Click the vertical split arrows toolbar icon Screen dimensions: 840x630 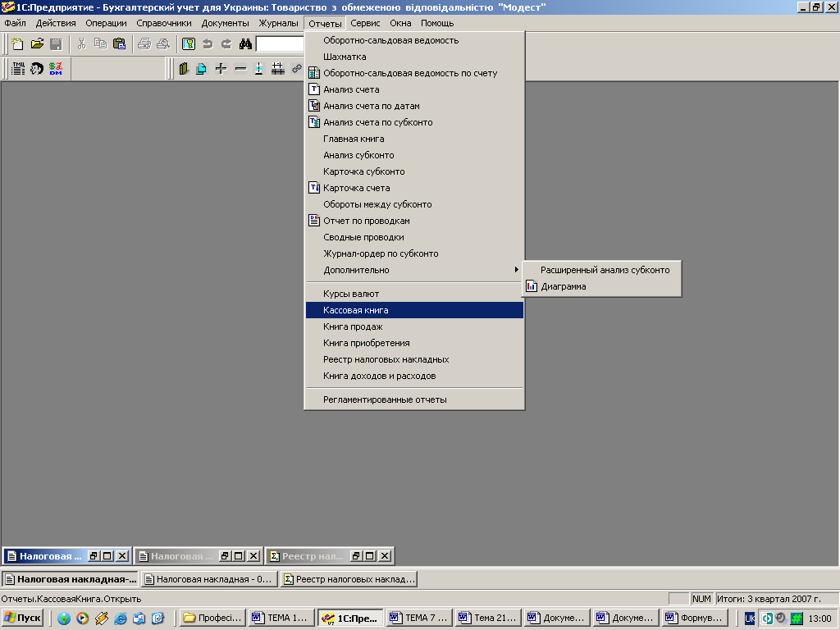(258, 69)
